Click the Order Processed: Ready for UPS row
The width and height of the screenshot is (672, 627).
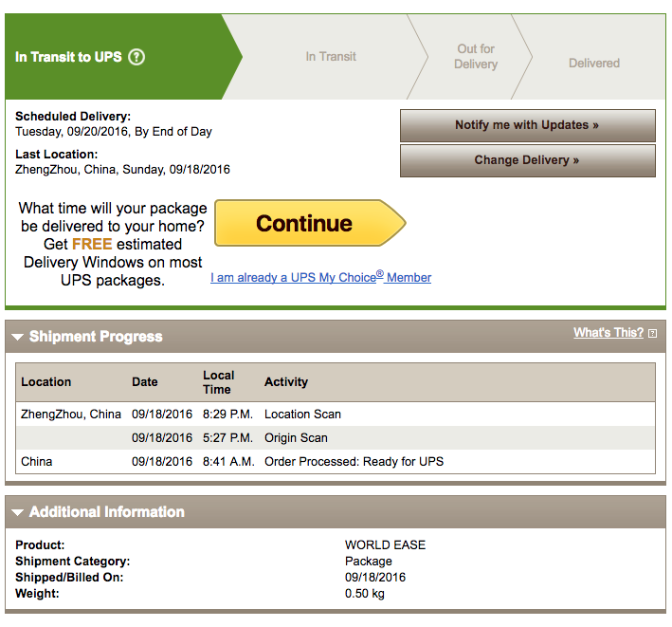click(336, 461)
